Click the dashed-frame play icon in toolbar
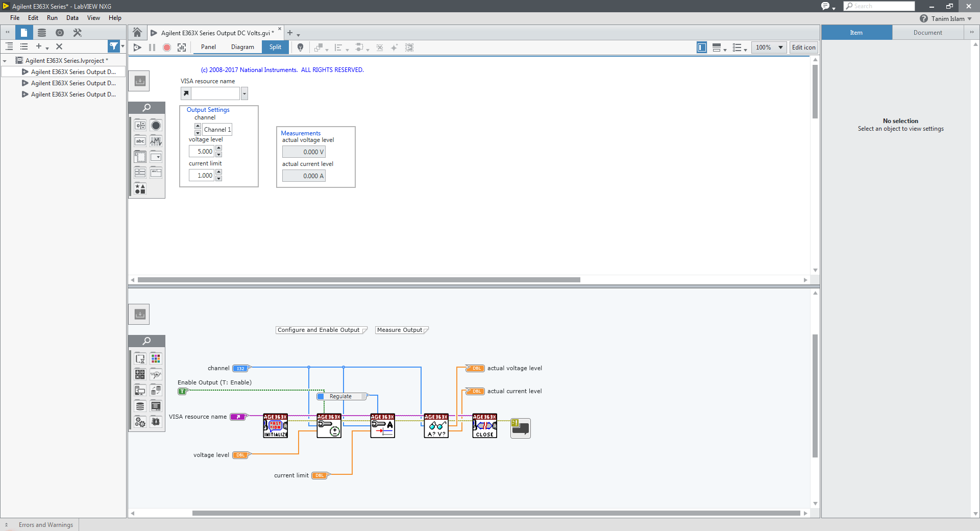Screen dimensions: 980x531 (409, 47)
